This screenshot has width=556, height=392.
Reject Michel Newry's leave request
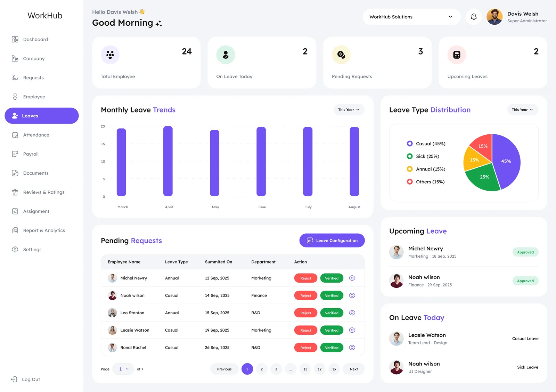click(305, 278)
